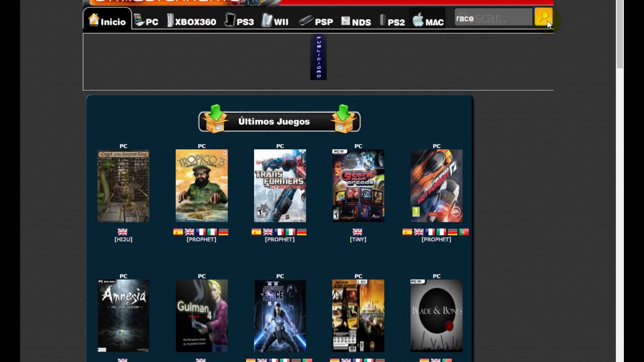Open Crypt of the Serpent King cover

123,186
